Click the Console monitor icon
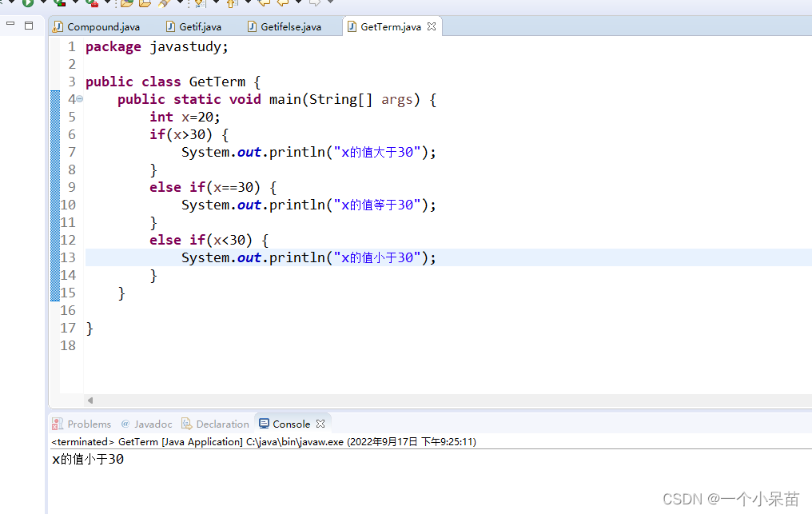Screen dimensions: 812x514 (264, 424)
